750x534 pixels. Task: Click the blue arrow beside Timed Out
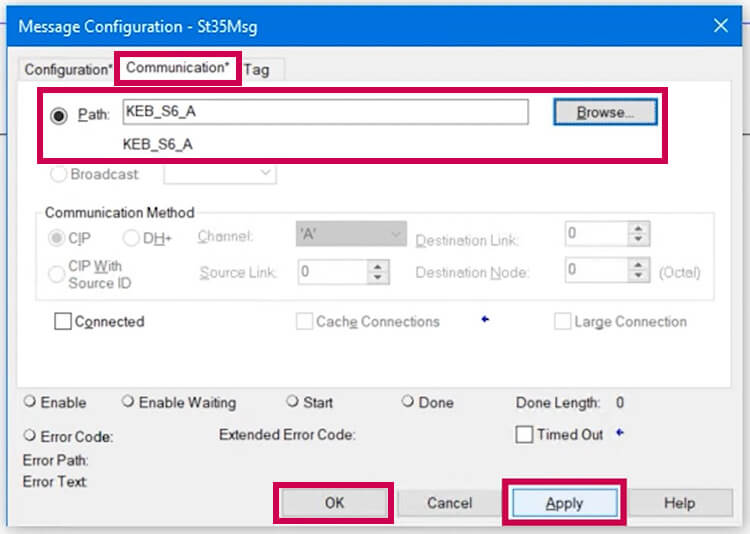tap(620, 433)
